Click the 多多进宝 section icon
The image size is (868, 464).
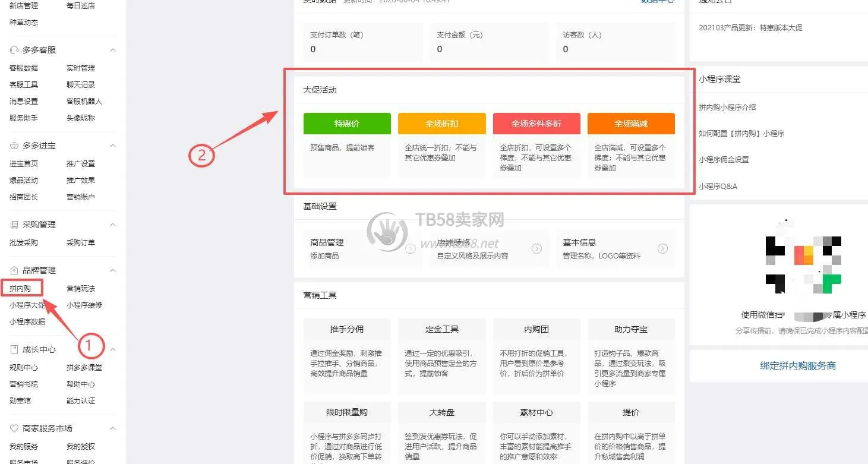pos(14,146)
